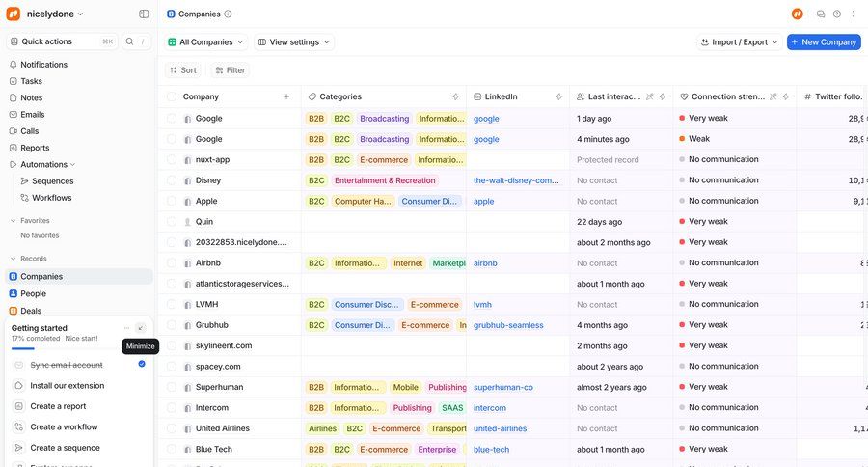868x467 pixels.
Task: Open the Import / Export dropdown
Action: pyautogui.click(x=739, y=42)
